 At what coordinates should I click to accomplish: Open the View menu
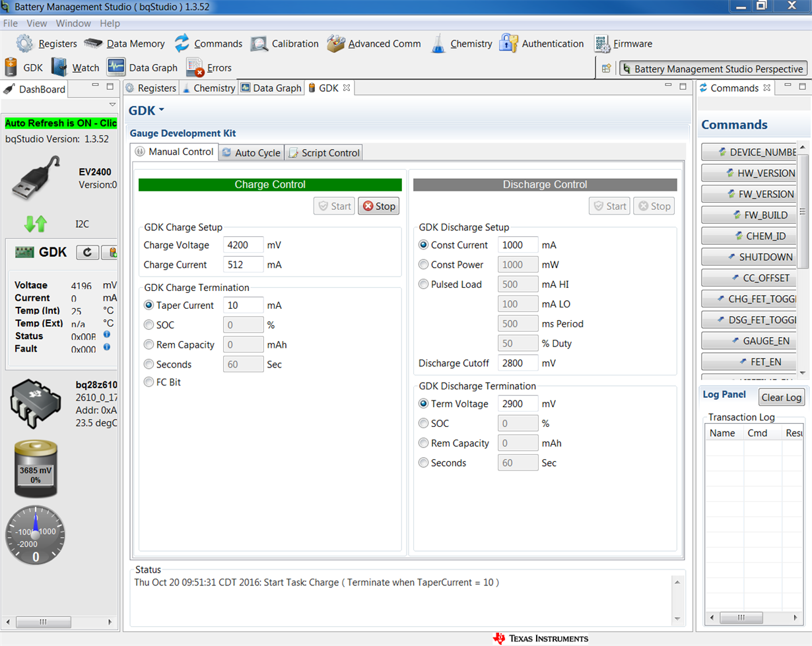[37, 23]
